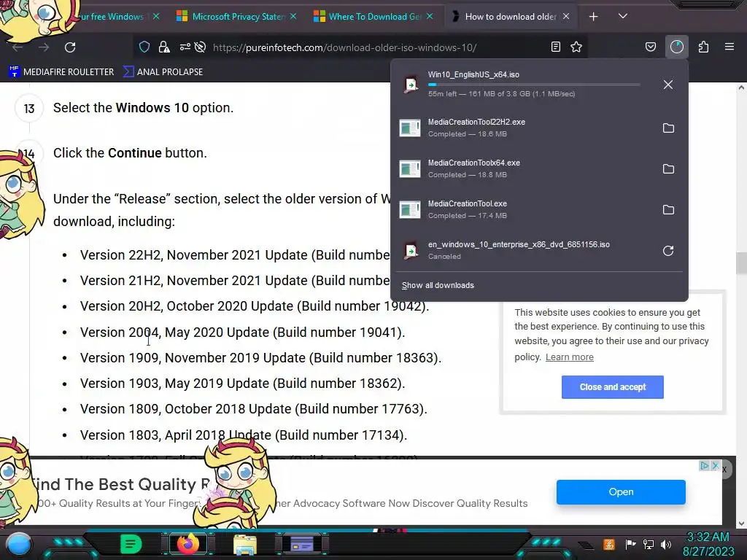Click Version 20H2, October 2020 Update line

click(x=255, y=306)
